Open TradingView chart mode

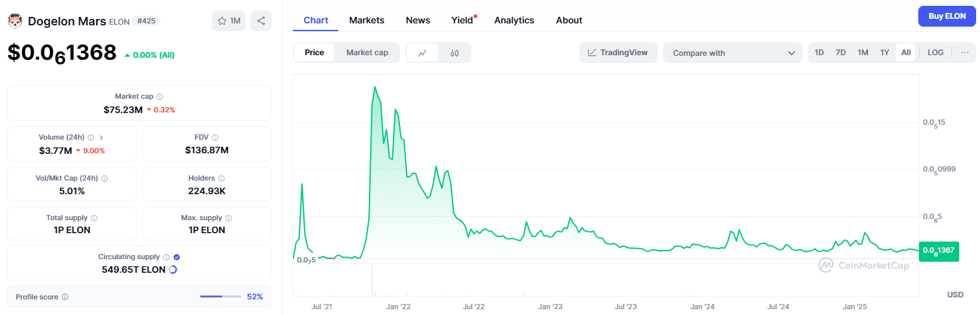coord(618,53)
